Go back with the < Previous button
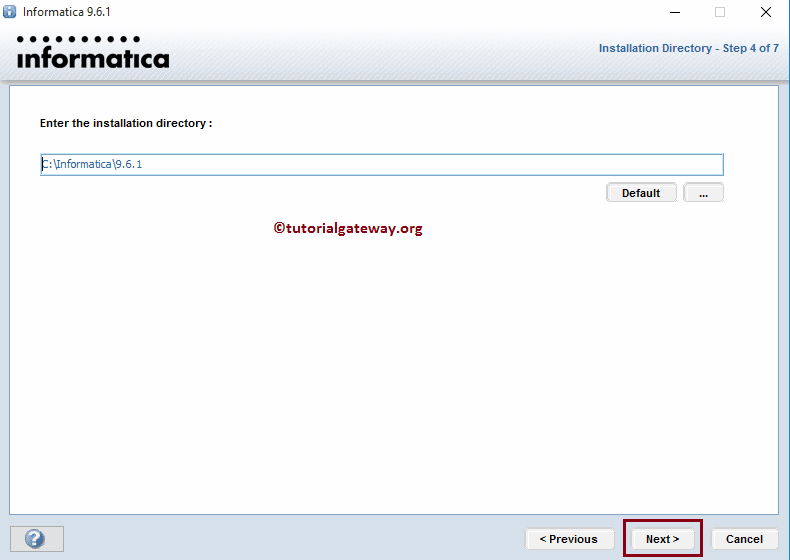 point(569,539)
